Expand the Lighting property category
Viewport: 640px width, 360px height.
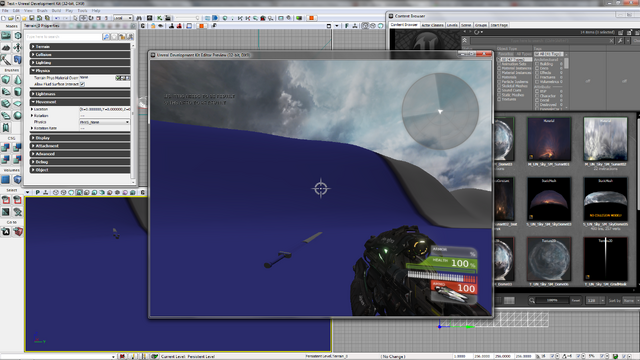pyautogui.click(x=80, y=62)
